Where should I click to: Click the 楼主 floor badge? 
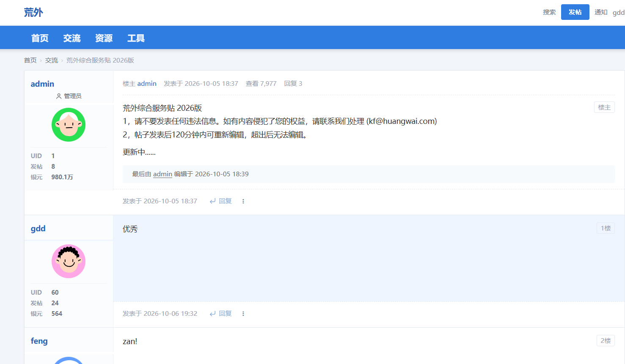(604, 107)
